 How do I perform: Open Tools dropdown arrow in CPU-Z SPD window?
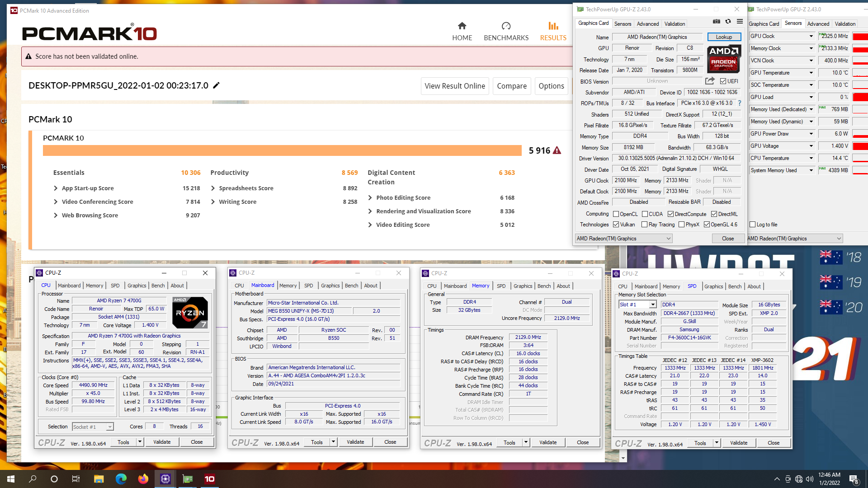tap(717, 443)
